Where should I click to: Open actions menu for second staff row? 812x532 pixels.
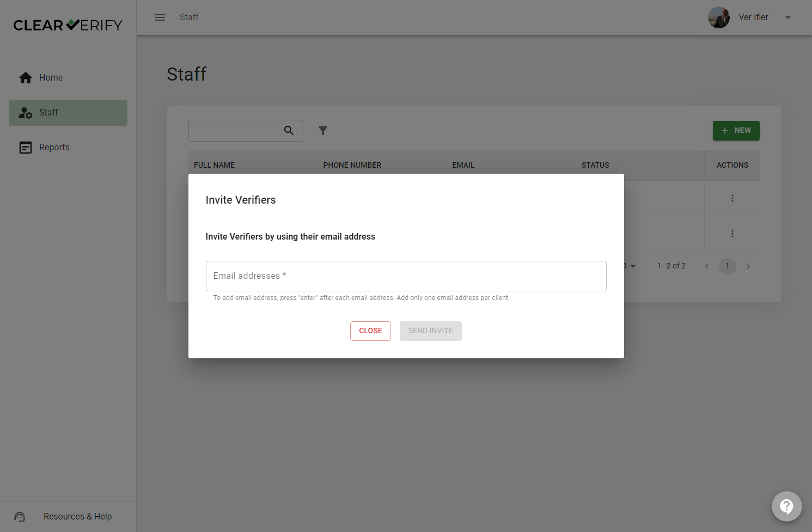732,234
